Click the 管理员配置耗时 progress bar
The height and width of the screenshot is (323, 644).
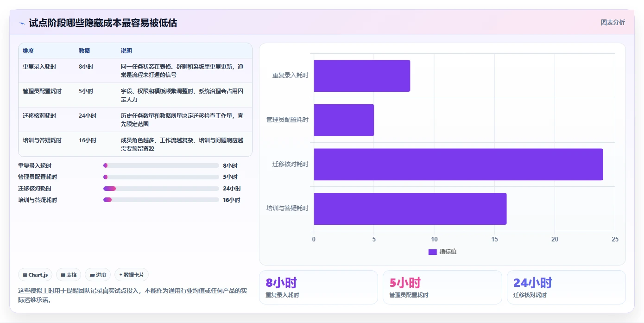tap(161, 177)
